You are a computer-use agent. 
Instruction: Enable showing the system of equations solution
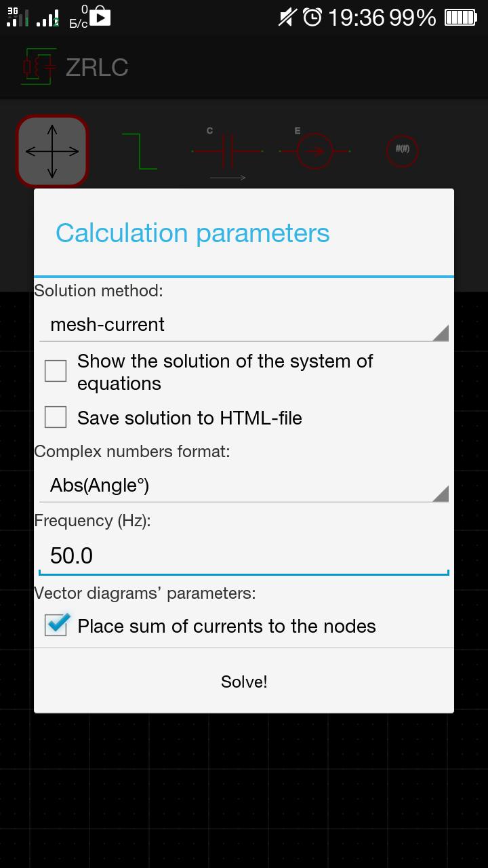[x=55, y=371]
